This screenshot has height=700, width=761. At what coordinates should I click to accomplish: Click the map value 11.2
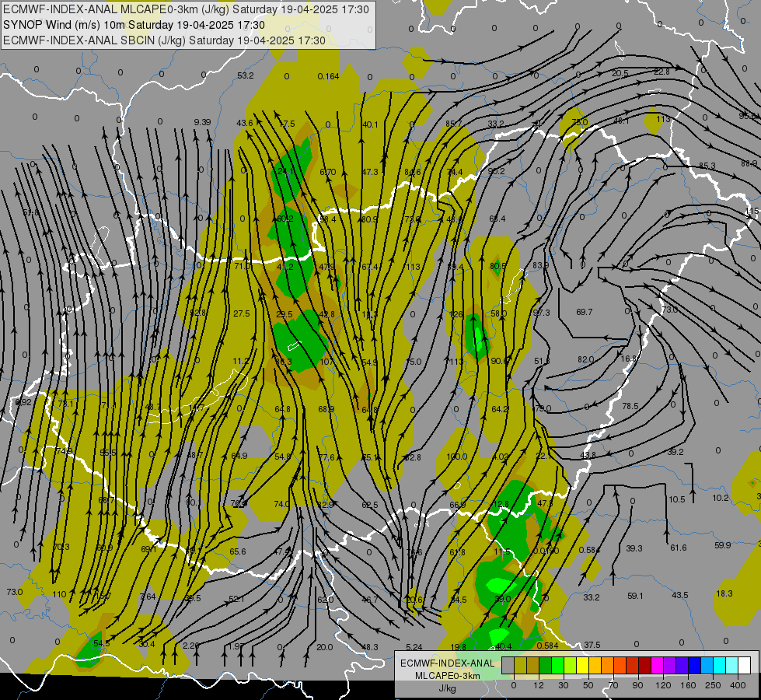241,361
